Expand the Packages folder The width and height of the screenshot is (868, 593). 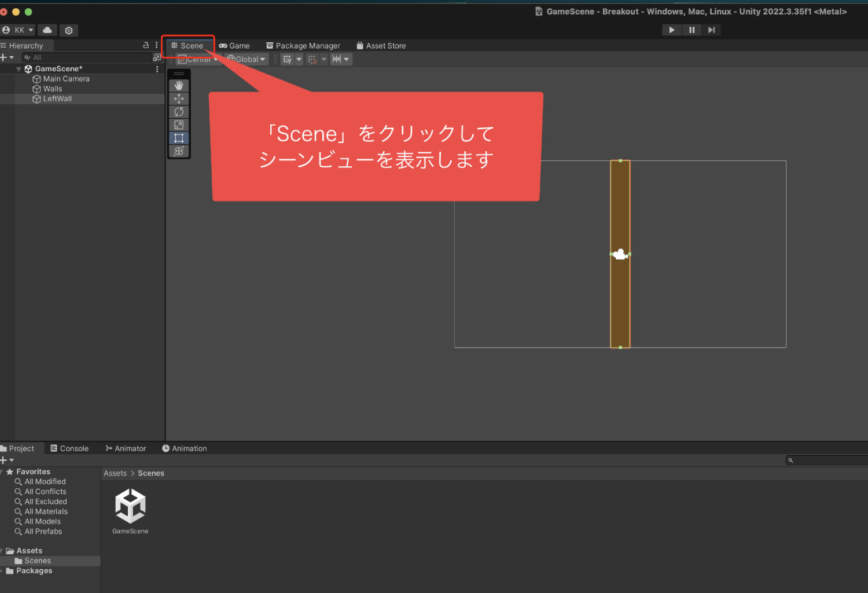click(2, 571)
